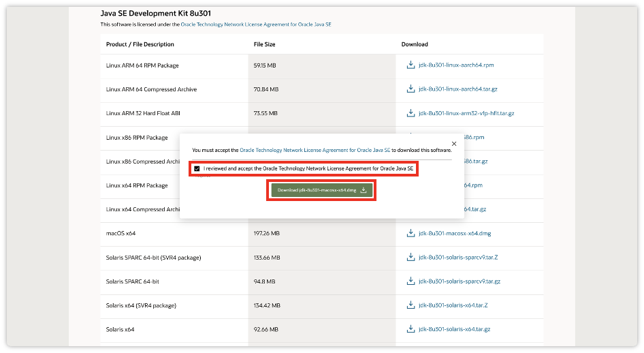Click download icon beside jdk-8u301-linux-aarch64.tar.gz
The image size is (644, 353).
[x=410, y=89]
